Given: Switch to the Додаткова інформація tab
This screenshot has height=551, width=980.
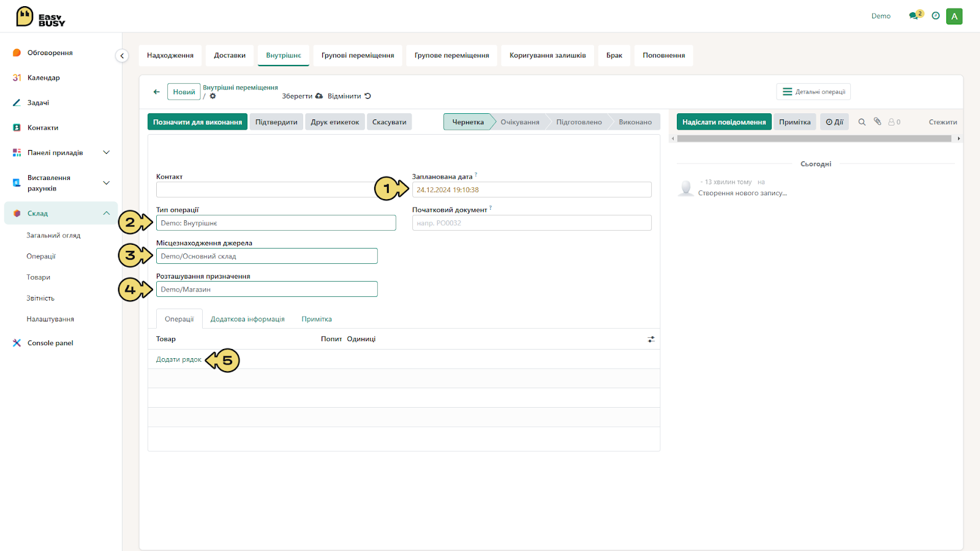Looking at the screenshot, I should (x=247, y=319).
